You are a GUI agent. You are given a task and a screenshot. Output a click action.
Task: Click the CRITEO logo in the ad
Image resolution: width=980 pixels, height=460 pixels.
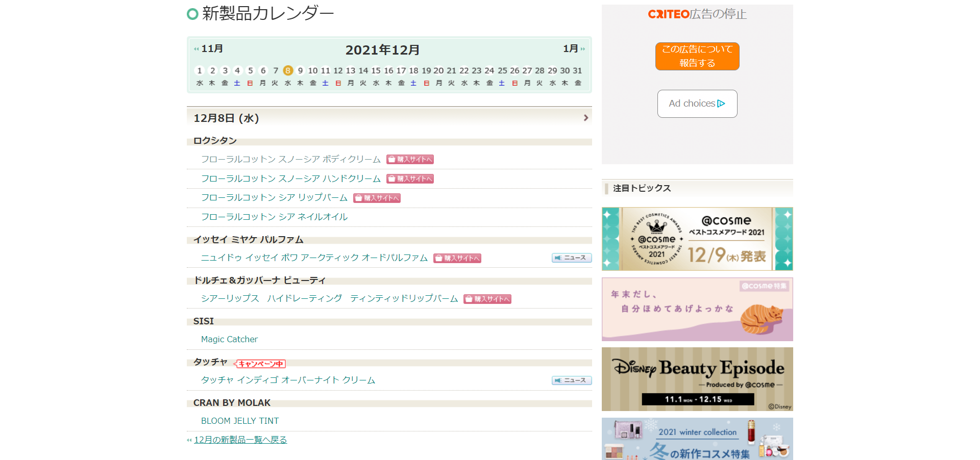pos(669,14)
